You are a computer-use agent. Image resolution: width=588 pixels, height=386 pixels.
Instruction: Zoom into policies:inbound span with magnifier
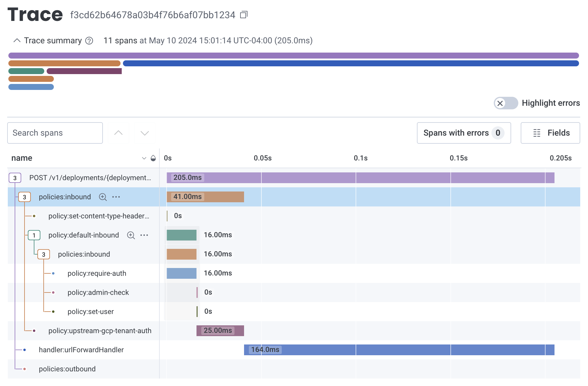click(x=103, y=197)
